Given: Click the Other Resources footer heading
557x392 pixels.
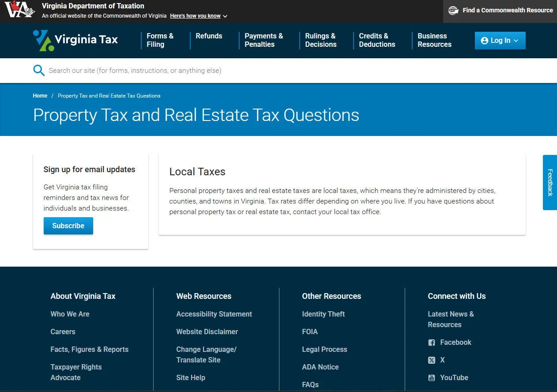Looking at the screenshot, I should (331, 296).
